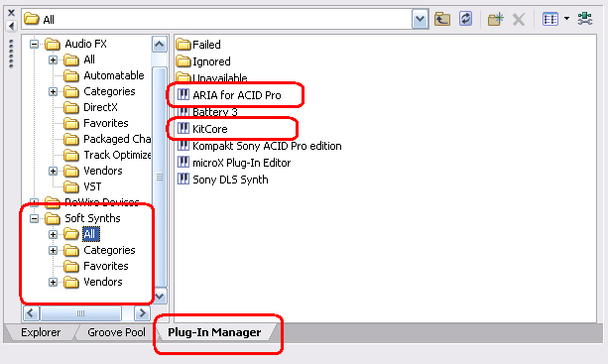Select the VST folder
This screenshot has width=608, height=364.
92,186
